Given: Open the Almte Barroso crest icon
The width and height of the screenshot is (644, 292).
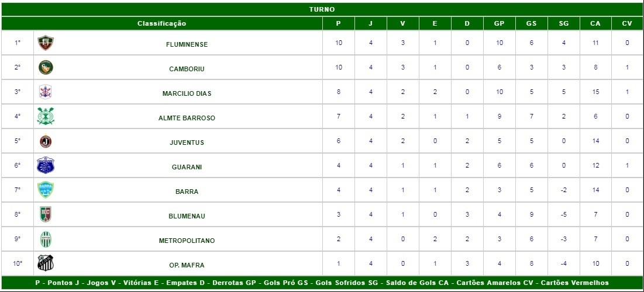Looking at the screenshot, I should [46, 116].
